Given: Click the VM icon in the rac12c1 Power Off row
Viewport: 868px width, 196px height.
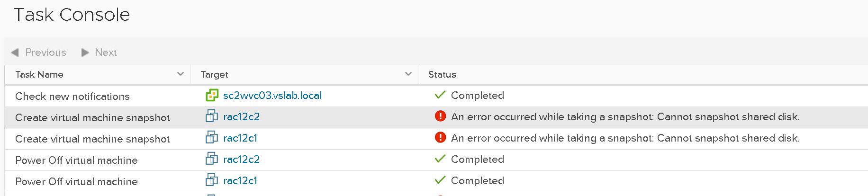Looking at the screenshot, I should pos(212,180).
